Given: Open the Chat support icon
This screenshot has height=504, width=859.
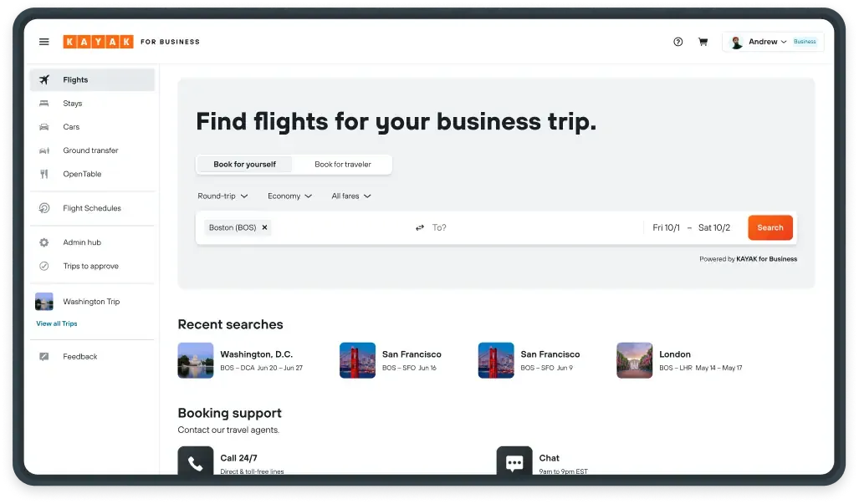Looking at the screenshot, I should 514,462.
